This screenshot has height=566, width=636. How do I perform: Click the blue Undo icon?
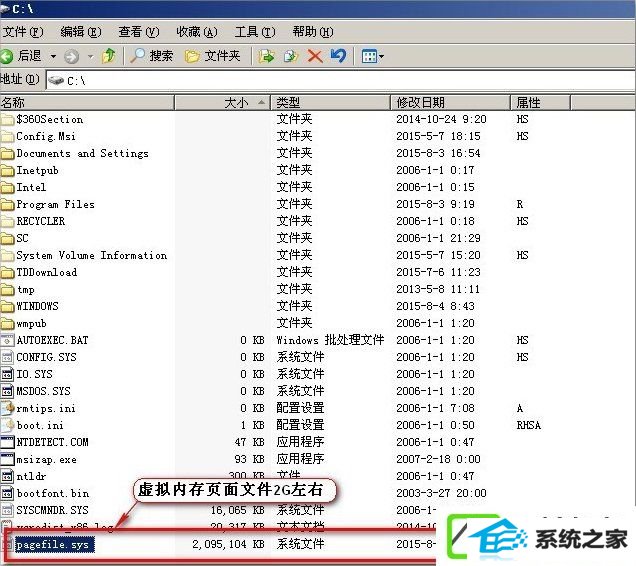click(x=338, y=56)
